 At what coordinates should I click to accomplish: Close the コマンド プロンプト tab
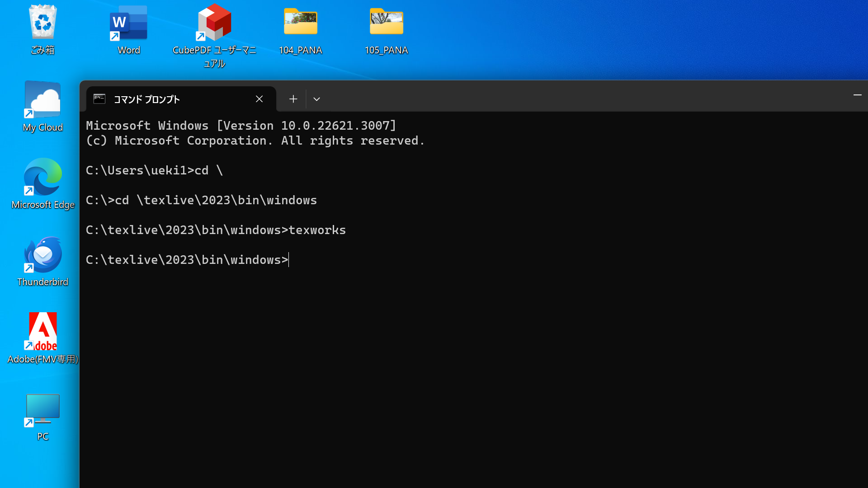pos(259,99)
